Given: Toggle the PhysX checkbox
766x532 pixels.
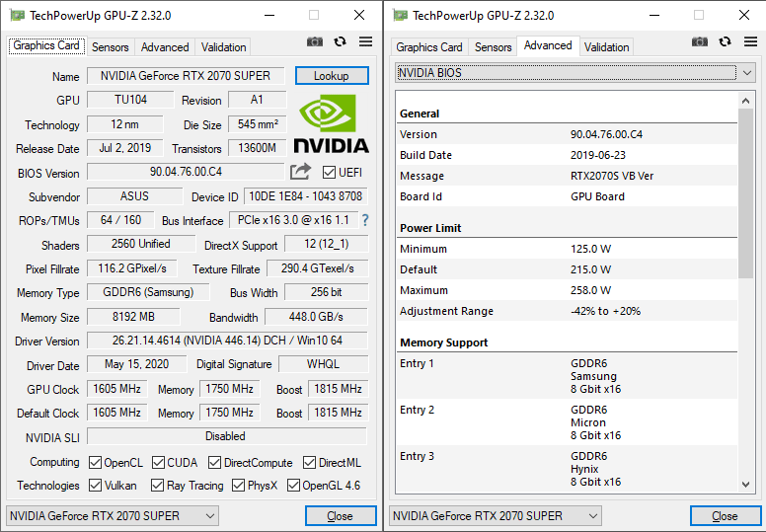Looking at the screenshot, I should tap(238, 485).
